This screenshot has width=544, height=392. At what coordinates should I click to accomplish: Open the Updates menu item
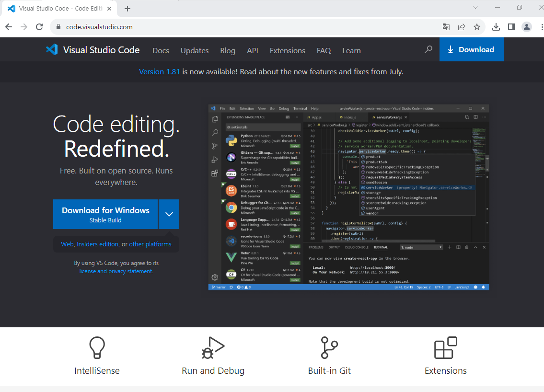click(x=195, y=51)
